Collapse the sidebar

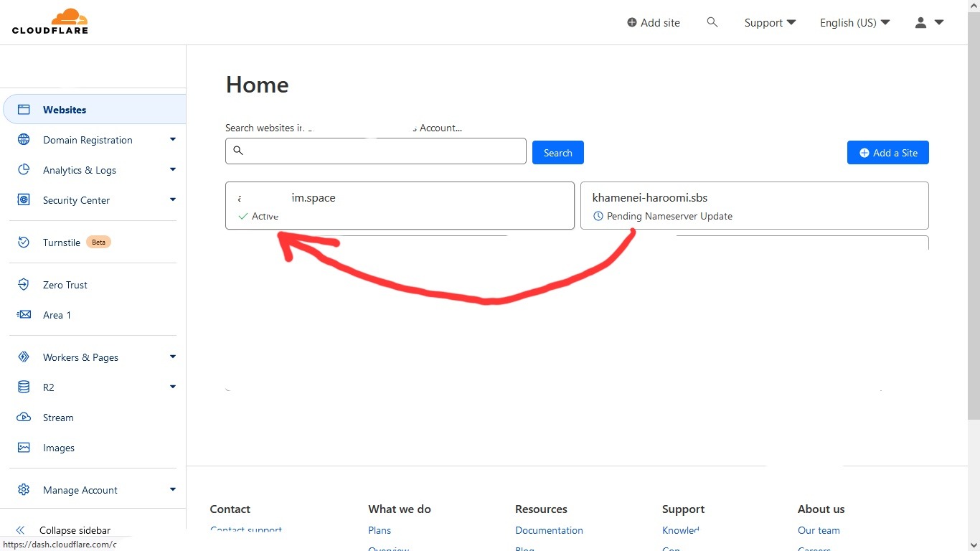(62, 530)
